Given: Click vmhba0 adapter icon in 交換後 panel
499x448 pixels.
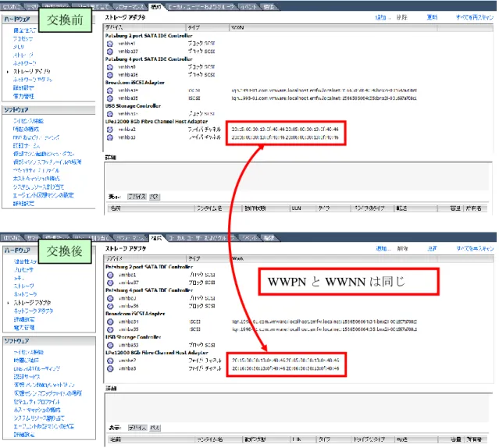Looking at the screenshot, I should tap(110, 298).
